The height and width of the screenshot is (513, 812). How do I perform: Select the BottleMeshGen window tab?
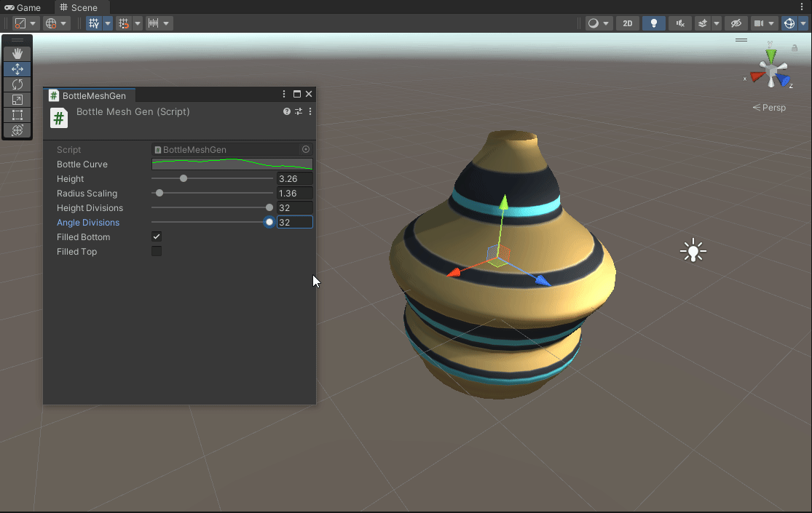[89, 95]
